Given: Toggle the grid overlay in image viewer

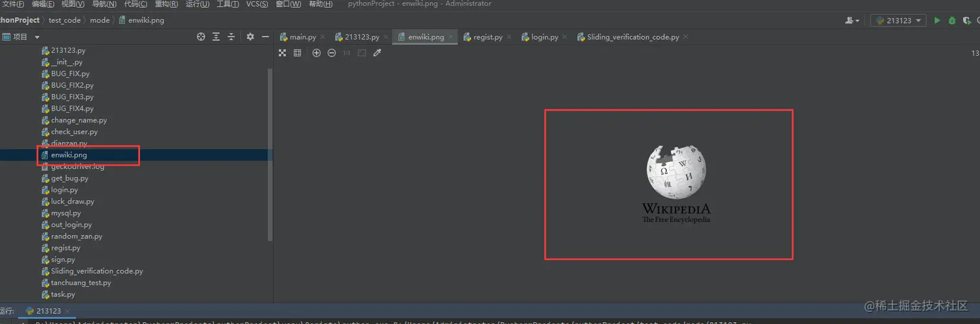Looking at the screenshot, I should tap(297, 52).
